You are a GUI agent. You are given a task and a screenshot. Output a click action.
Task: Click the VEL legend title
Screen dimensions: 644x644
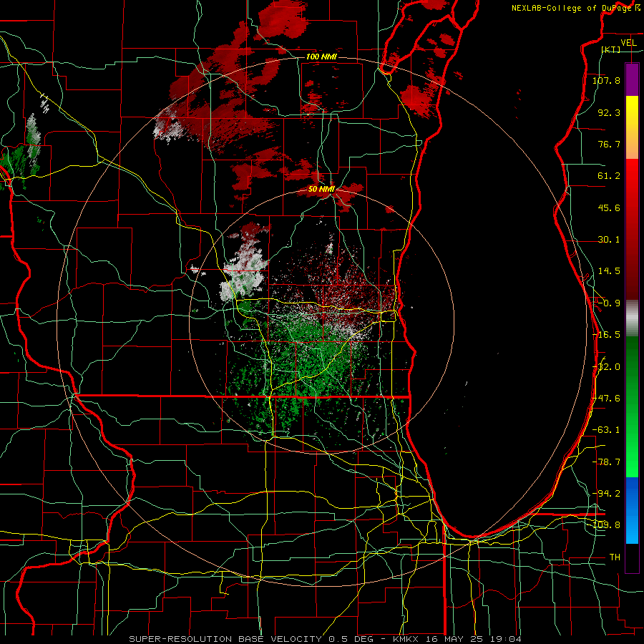(628, 43)
